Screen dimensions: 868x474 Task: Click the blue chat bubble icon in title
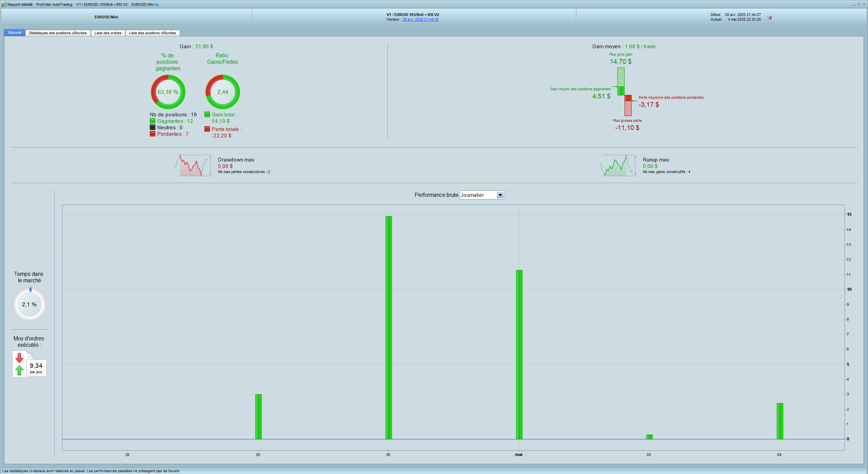[157, 4]
